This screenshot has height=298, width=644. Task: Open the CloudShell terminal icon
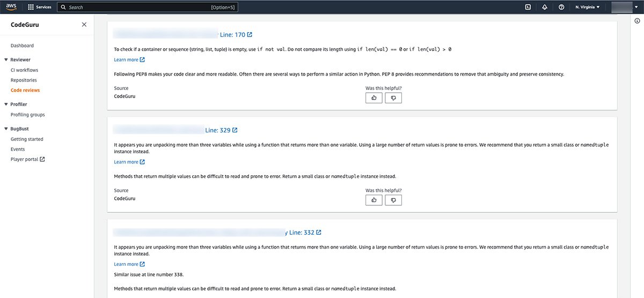point(528,8)
